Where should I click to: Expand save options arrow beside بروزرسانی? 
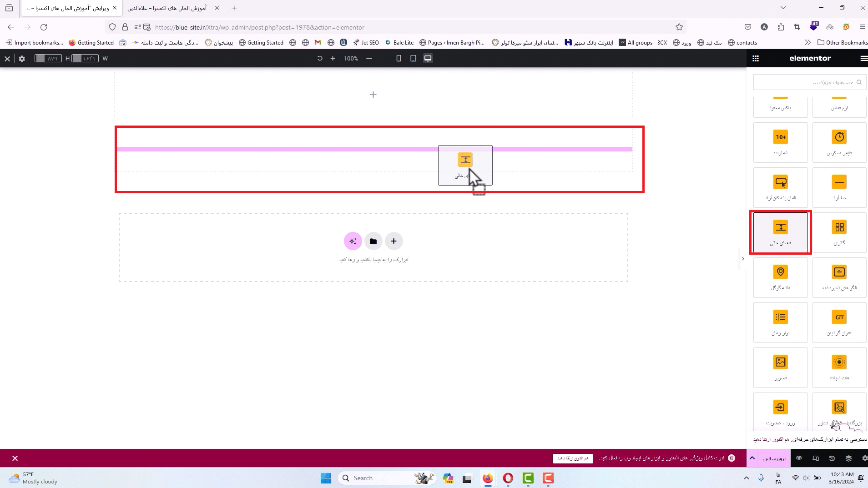pyautogui.click(x=752, y=458)
